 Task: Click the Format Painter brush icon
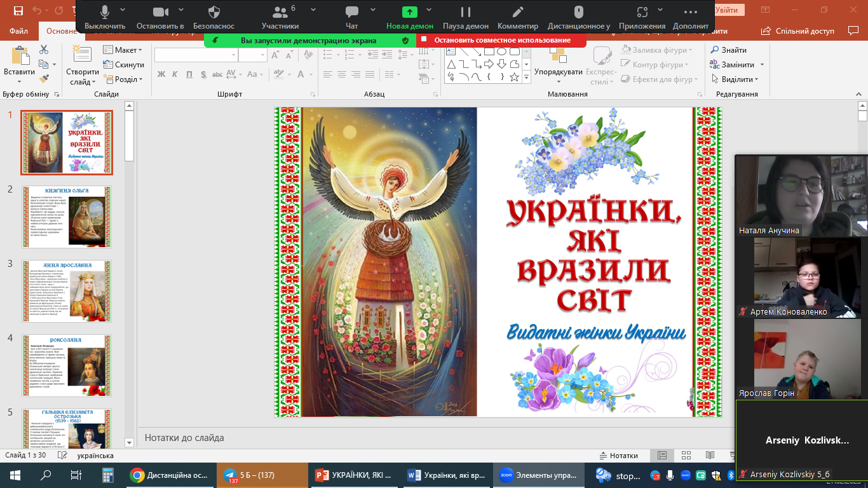pyautogui.click(x=44, y=79)
